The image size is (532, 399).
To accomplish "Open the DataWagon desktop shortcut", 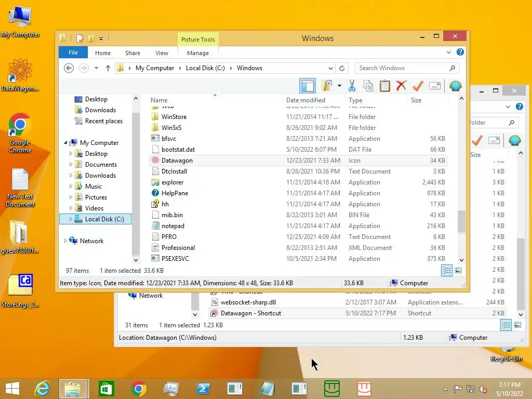I will [x=20, y=75].
